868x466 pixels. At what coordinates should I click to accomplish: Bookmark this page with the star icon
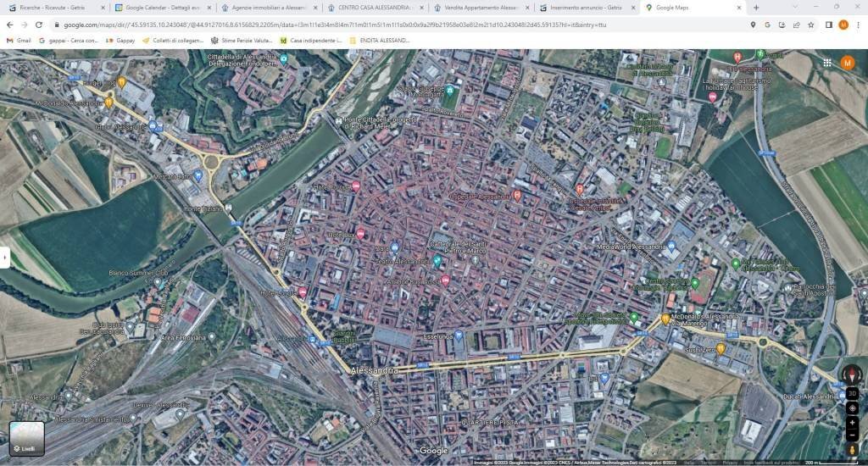point(811,25)
